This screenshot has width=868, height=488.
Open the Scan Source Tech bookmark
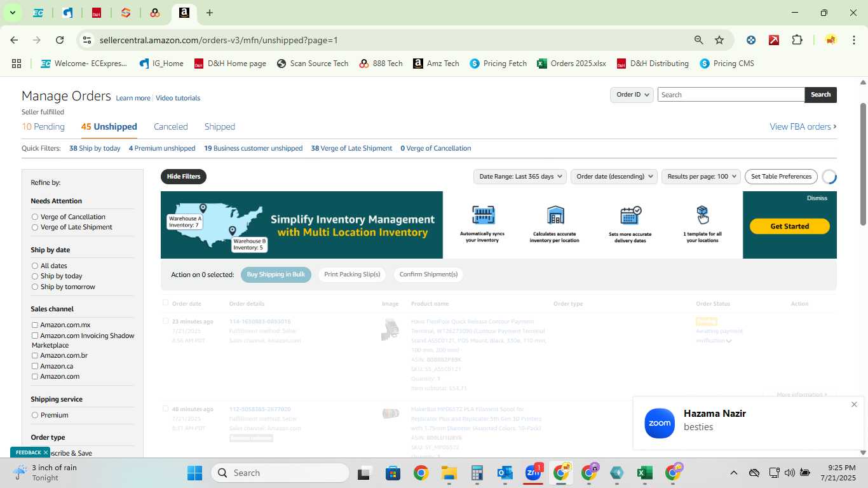313,64
